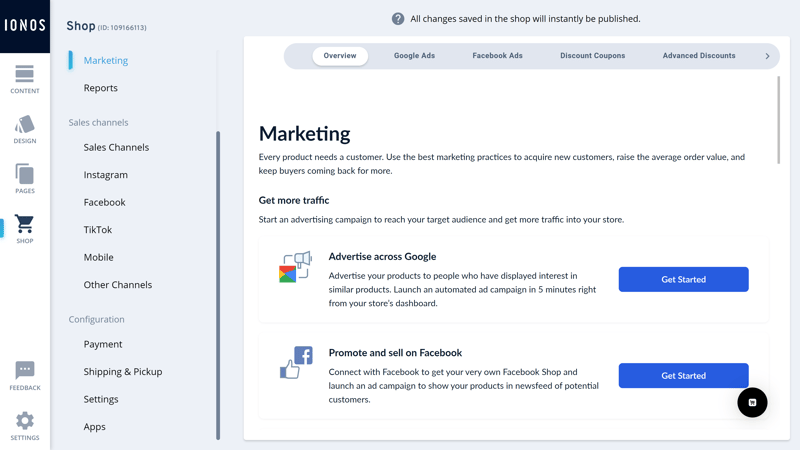Open the Pages section icon

24,174
